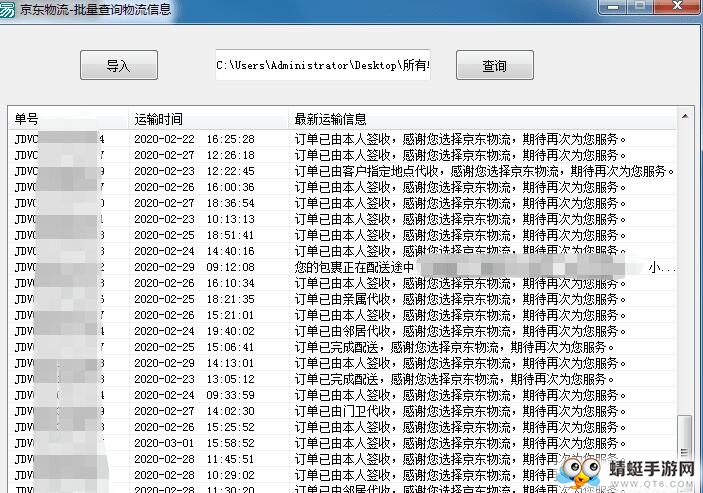Select the row dated 2020-02-25 15:06:41
Image resolution: width=703 pixels, height=493 pixels.
point(343,347)
